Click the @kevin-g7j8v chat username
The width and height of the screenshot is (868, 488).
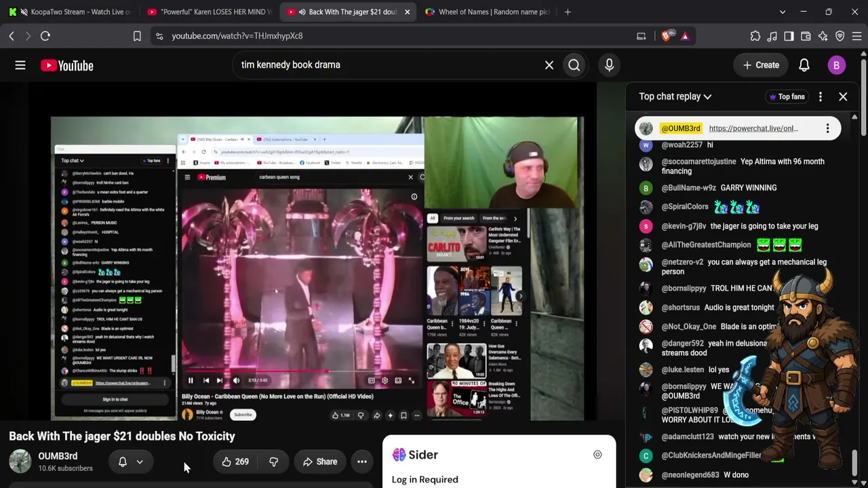click(684, 226)
